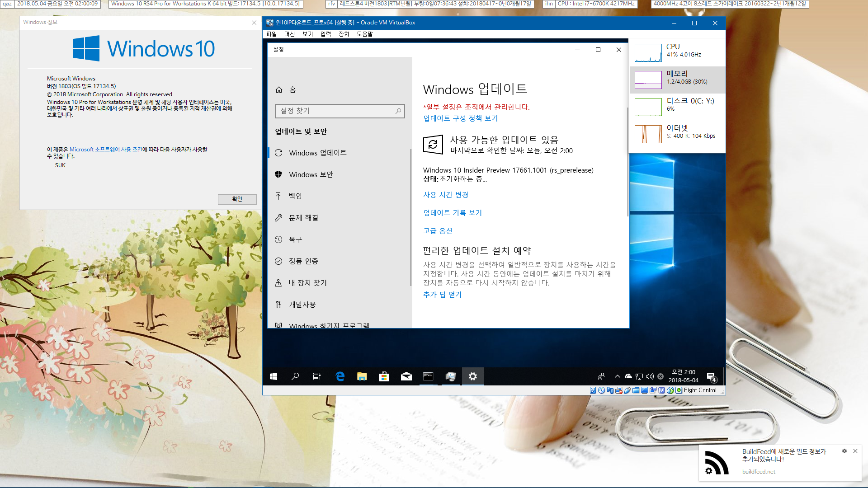Open 파일 menu in VirtualBox
Screen dimensions: 868x488
click(x=272, y=34)
